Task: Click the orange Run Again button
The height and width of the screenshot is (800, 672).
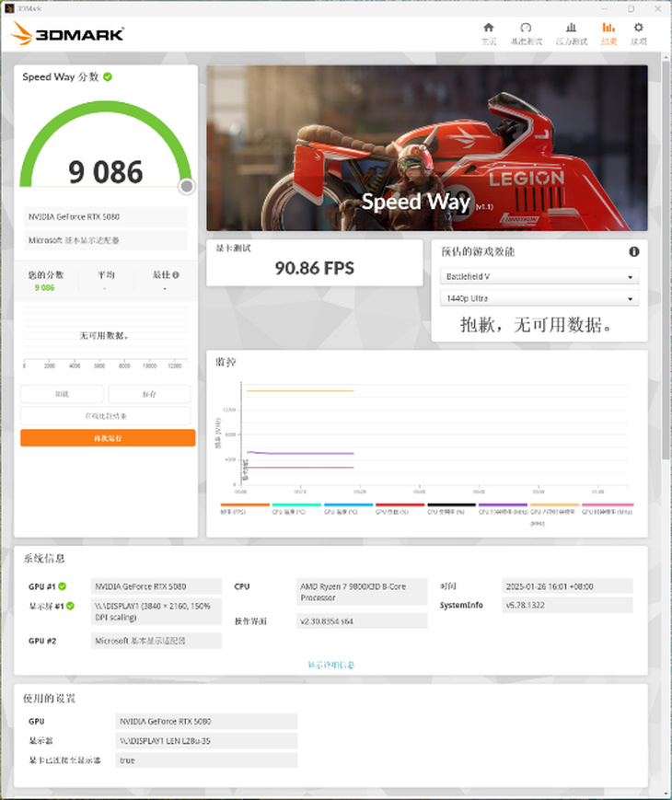Action: tap(108, 438)
